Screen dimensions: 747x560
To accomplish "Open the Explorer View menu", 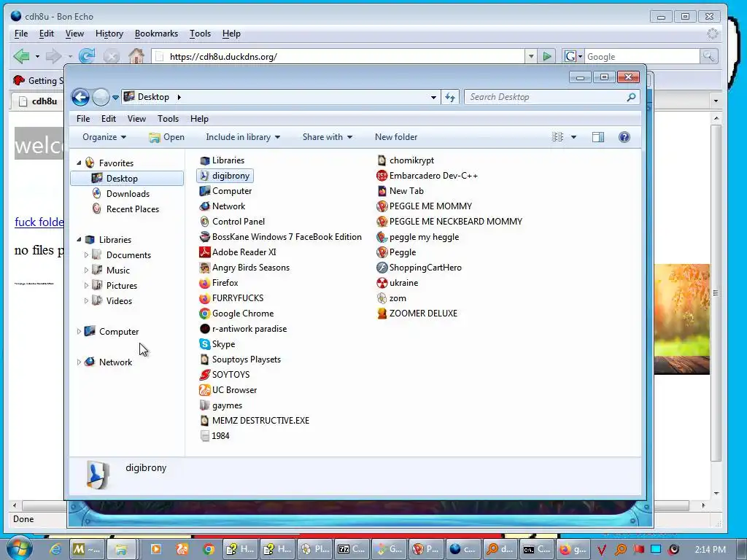I will 136,119.
